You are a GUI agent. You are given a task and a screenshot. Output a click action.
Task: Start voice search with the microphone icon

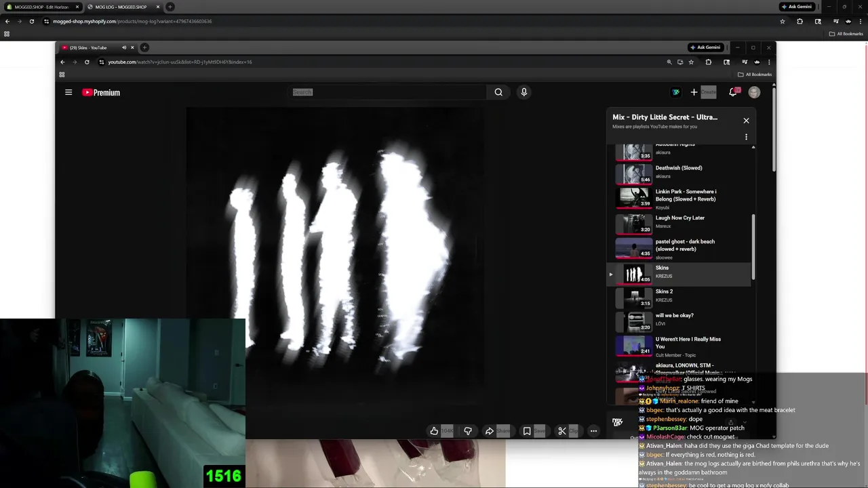[x=524, y=92]
